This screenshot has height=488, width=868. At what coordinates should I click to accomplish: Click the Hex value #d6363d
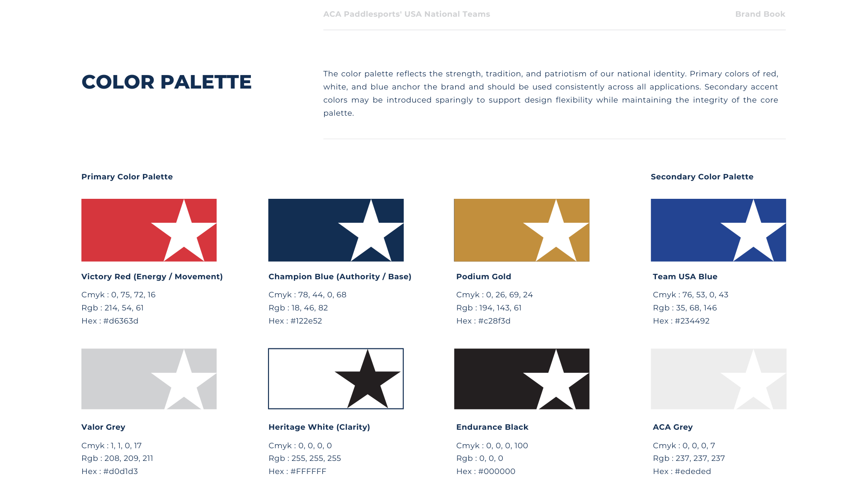coord(121,321)
